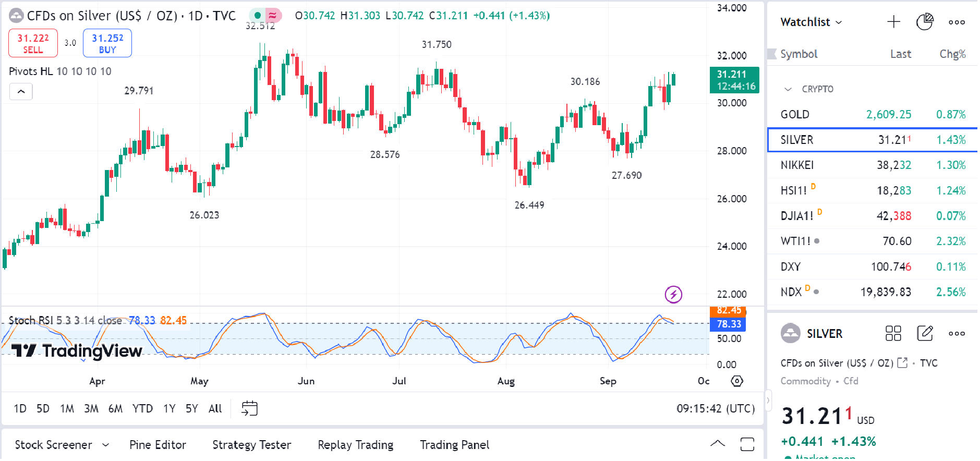Maximize the bottom panel square icon

click(x=747, y=444)
